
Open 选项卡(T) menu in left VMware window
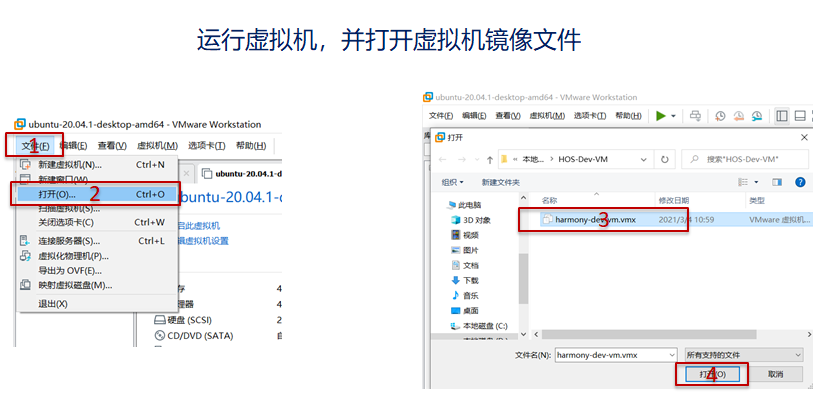coord(206,146)
